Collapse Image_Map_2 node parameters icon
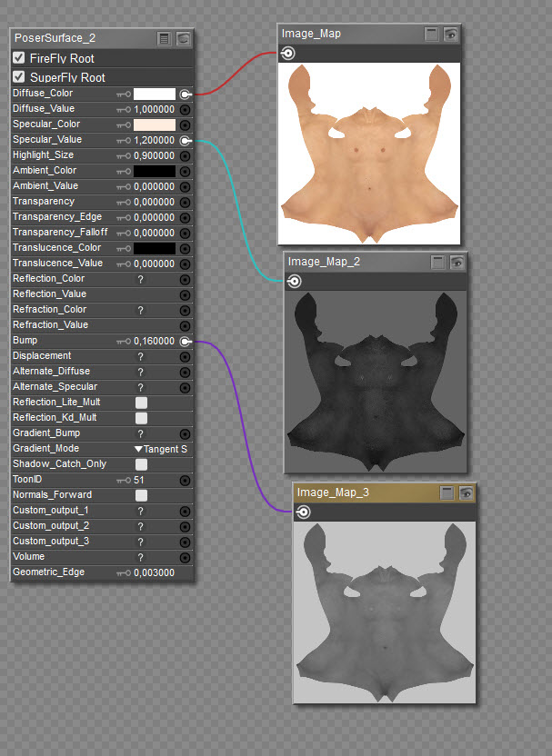The height and width of the screenshot is (756, 552). pos(437,263)
